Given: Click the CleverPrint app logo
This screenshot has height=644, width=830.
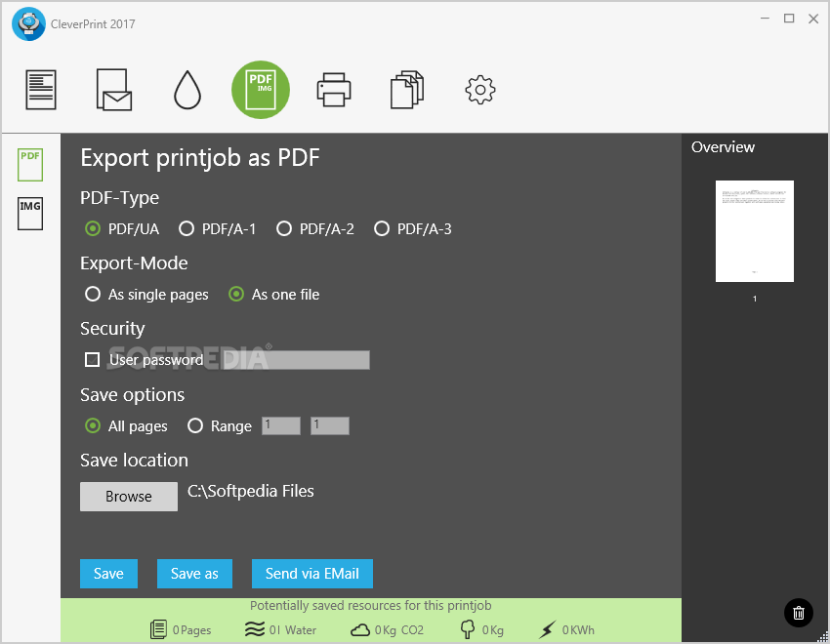Looking at the screenshot, I should point(28,23).
